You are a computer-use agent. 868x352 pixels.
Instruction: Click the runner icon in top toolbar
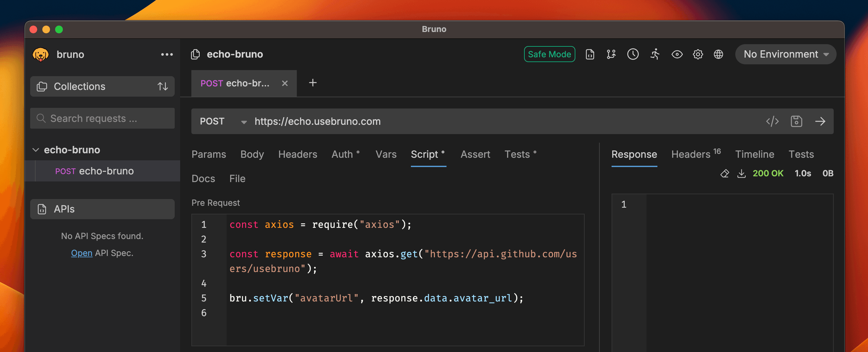click(655, 54)
